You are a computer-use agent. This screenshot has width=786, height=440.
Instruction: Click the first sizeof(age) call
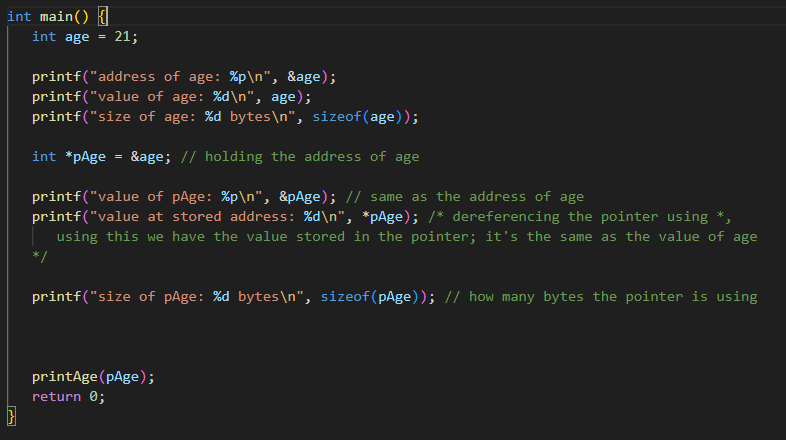(x=357, y=117)
